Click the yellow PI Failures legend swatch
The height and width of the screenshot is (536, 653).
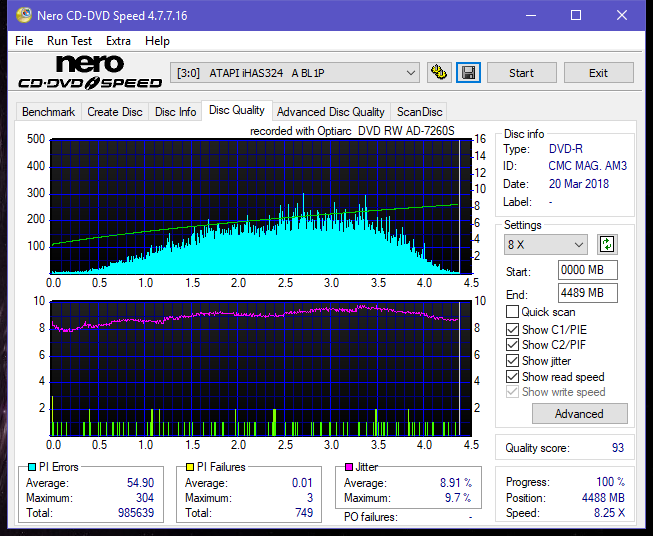tap(190, 467)
